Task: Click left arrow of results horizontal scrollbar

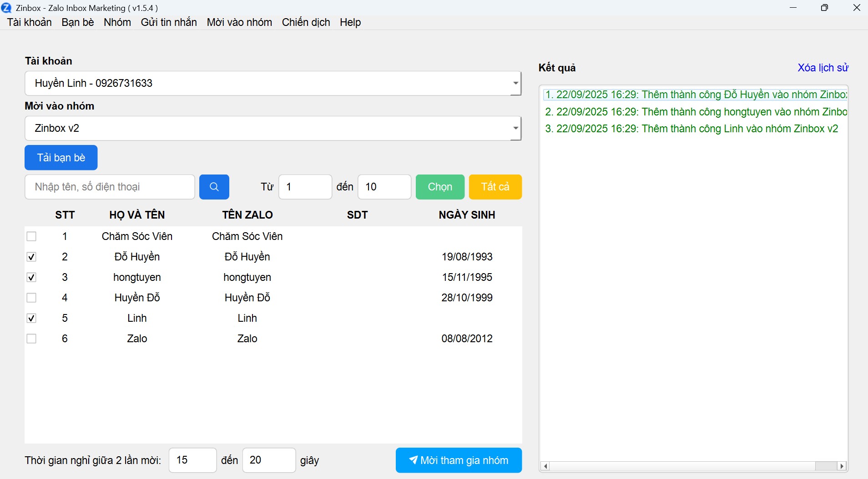Action: [545, 466]
